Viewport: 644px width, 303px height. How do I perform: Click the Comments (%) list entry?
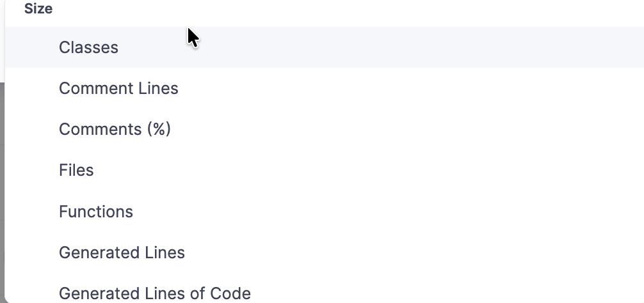click(x=115, y=129)
